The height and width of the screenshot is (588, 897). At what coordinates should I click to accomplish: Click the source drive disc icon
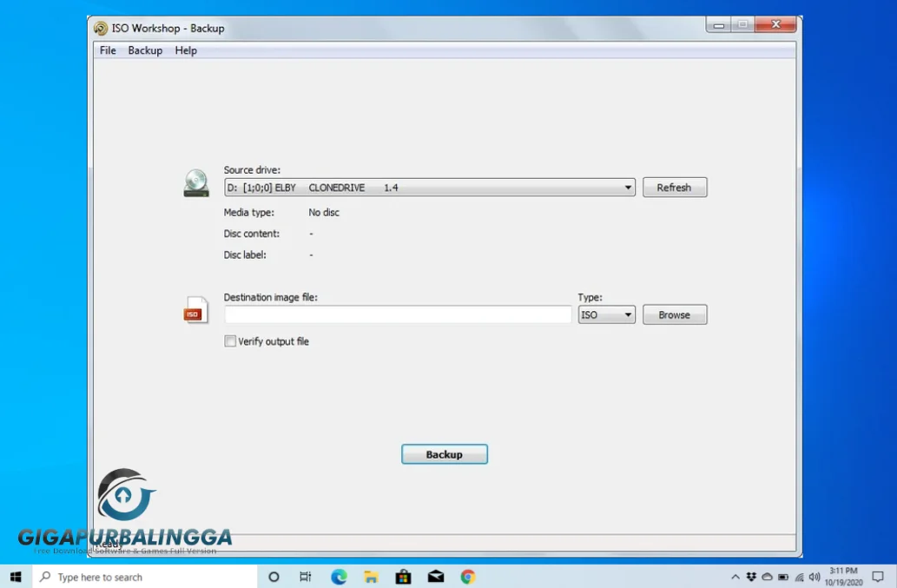coord(196,183)
